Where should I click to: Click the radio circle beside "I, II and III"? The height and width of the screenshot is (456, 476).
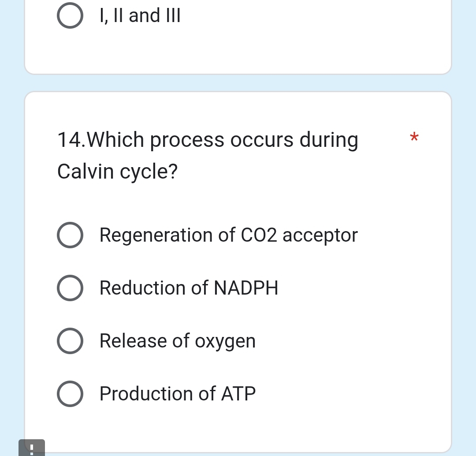(x=70, y=15)
